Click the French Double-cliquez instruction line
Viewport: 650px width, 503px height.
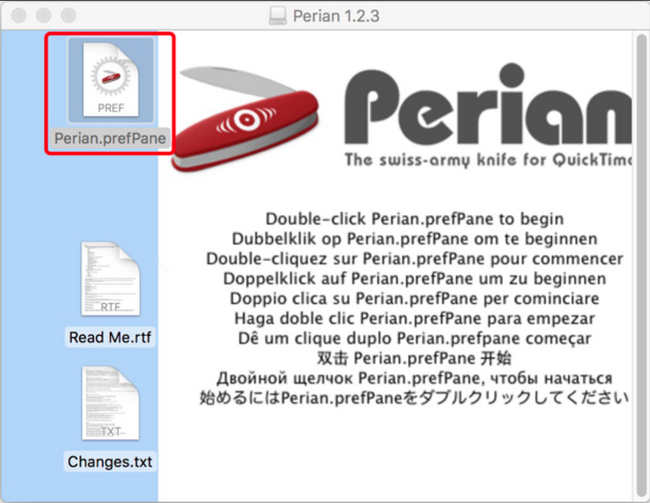pyautogui.click(x=415, y=258)
